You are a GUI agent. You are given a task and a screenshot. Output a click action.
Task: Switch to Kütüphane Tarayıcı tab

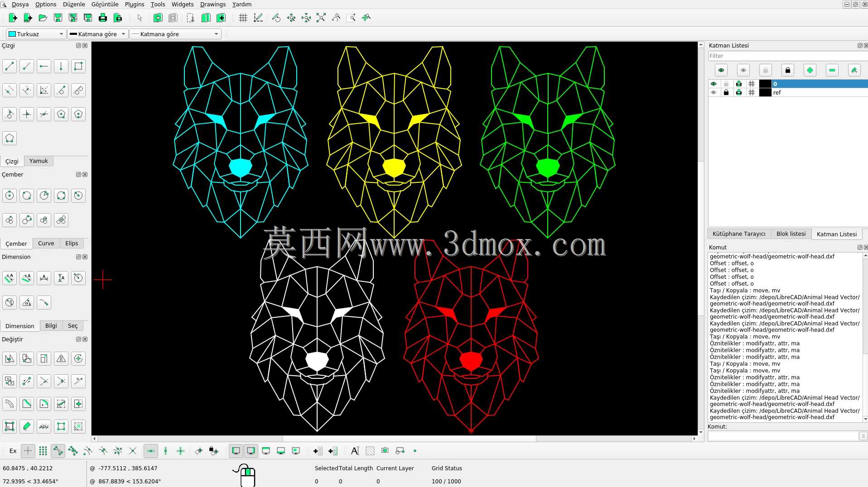tap(738, 234)
